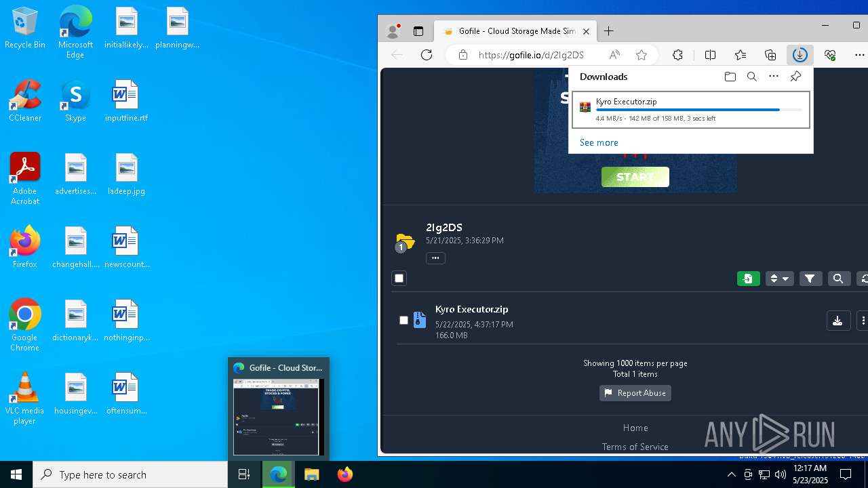The image size is (868, 488).
Task: Click the filter funnel button
Action: pos(810,279)
